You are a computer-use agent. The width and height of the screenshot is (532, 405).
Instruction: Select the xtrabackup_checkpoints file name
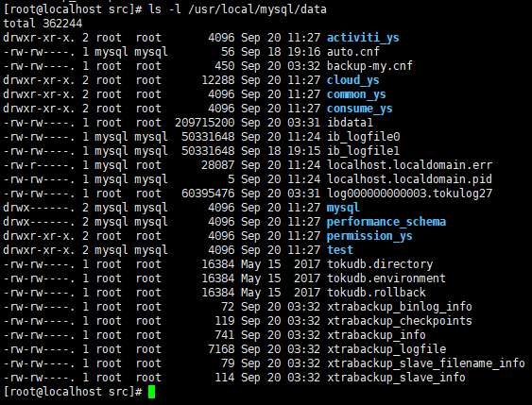coord(400,321)
